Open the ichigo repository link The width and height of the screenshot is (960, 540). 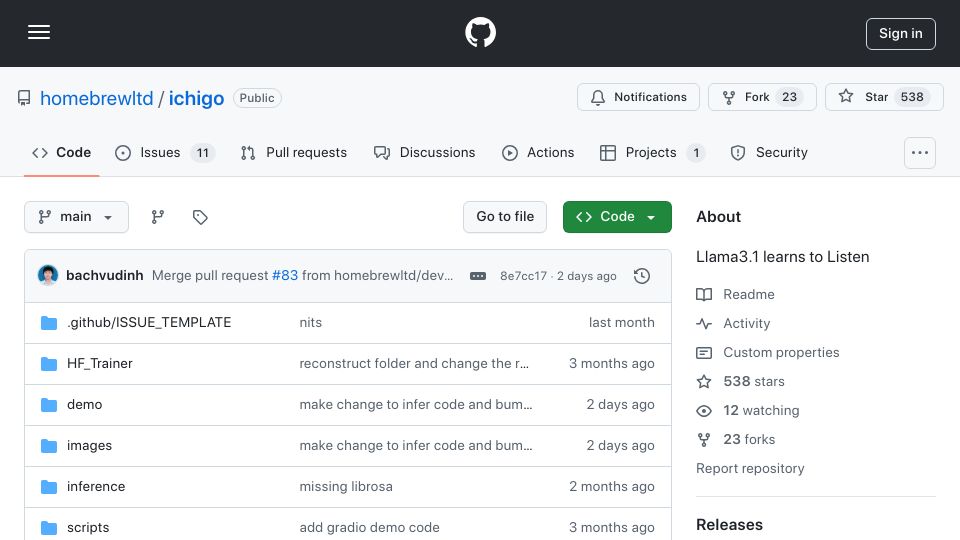coord(197,98)
